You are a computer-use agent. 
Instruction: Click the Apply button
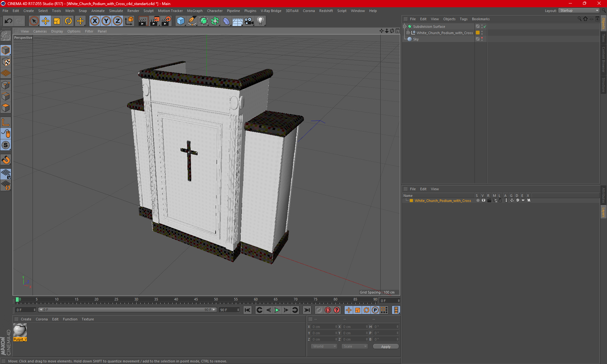pyautogui.click(x=386, y=347)
